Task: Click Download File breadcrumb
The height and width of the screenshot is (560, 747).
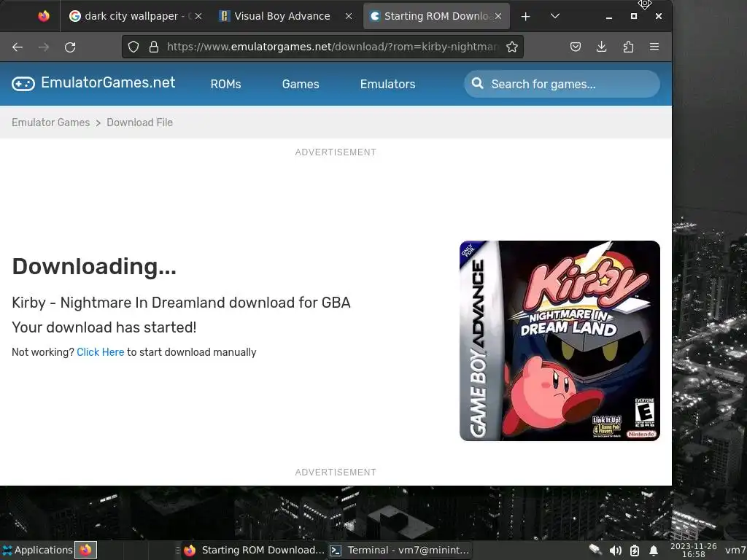Action: point(139,122)
